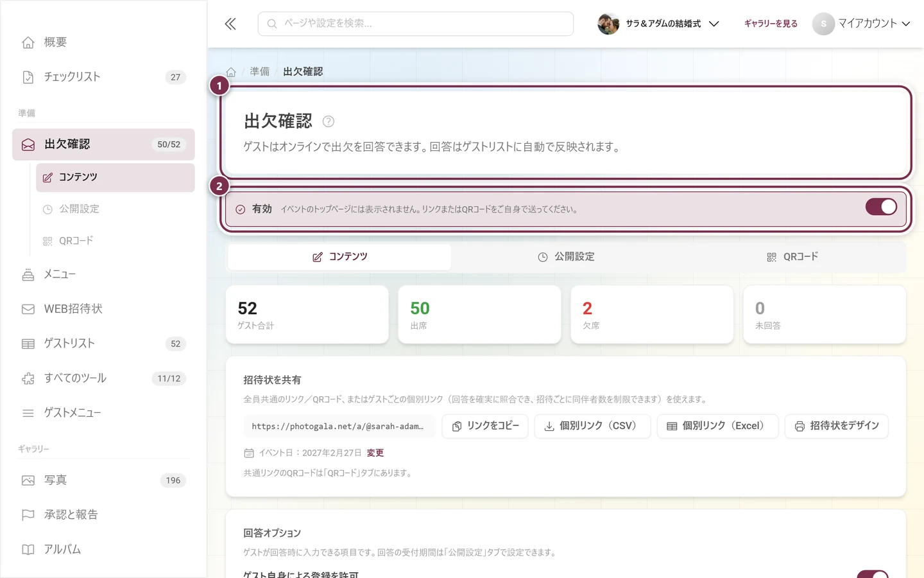
Task: Go to メニュー in the sidebar
Action: pyautogui.click(x=103, y=274)
